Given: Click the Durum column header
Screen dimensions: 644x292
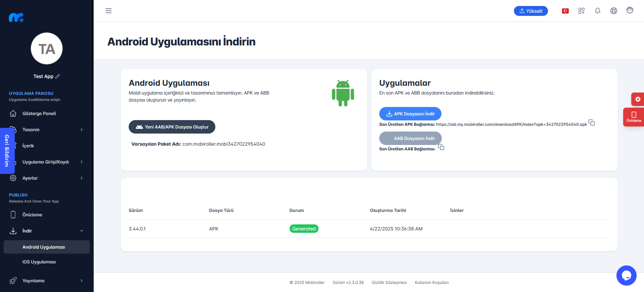Looking at the screenshot, I should click(x=297, y=210).
